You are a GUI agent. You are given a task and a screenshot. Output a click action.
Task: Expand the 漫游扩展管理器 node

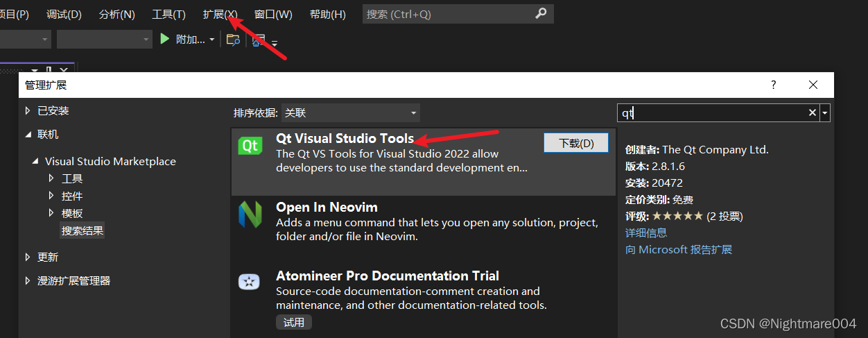[28, 281]
